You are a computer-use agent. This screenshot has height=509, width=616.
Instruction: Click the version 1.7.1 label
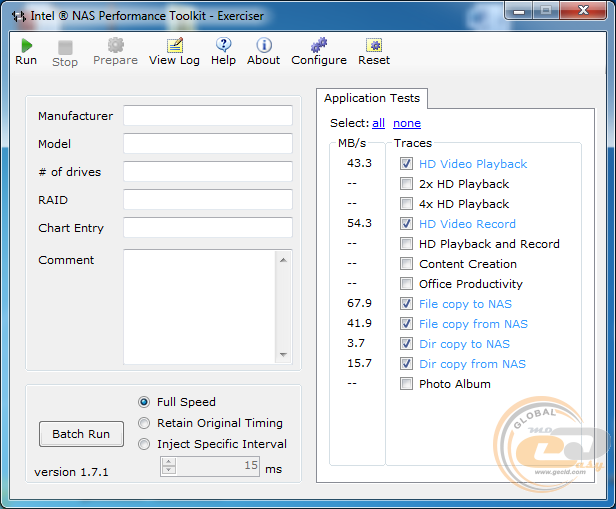coord(71,472)
